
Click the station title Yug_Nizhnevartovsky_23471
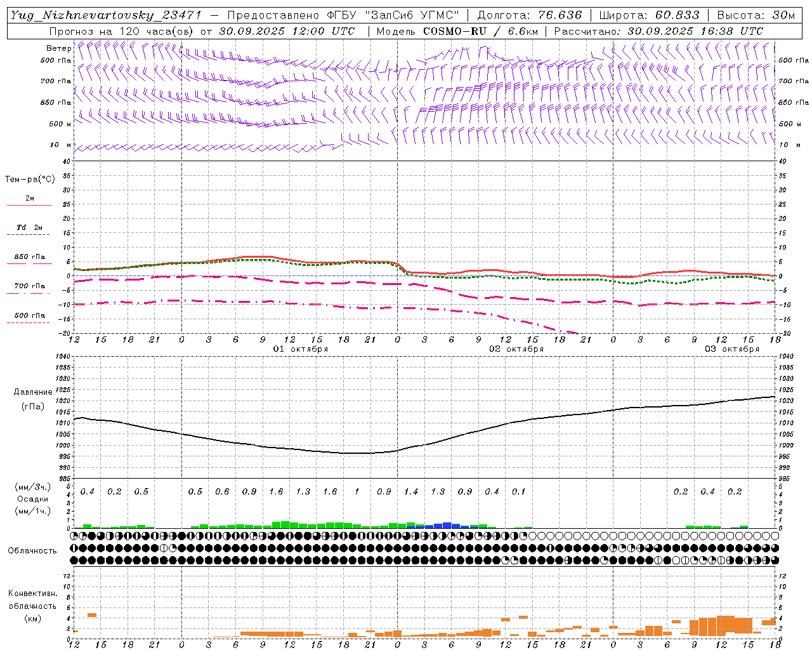106,15
